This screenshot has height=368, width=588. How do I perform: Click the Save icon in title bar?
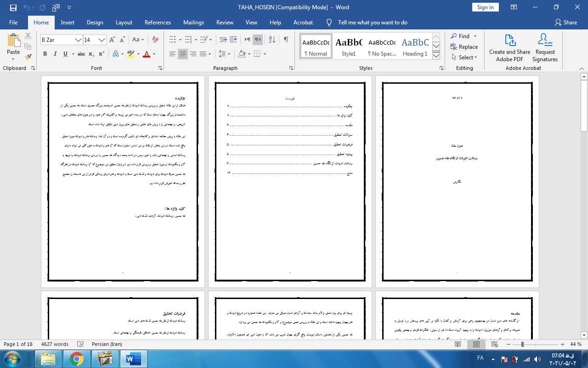pos(13,7)
